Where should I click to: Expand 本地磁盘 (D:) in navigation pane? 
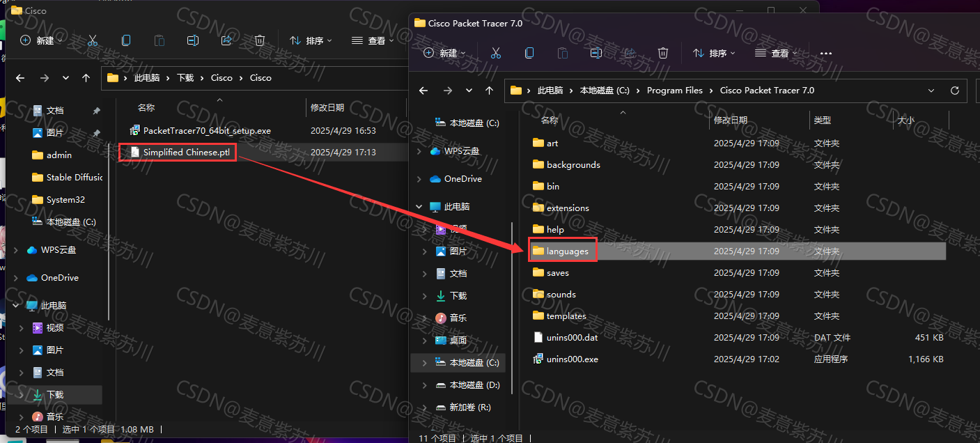[x=424, y=385]
